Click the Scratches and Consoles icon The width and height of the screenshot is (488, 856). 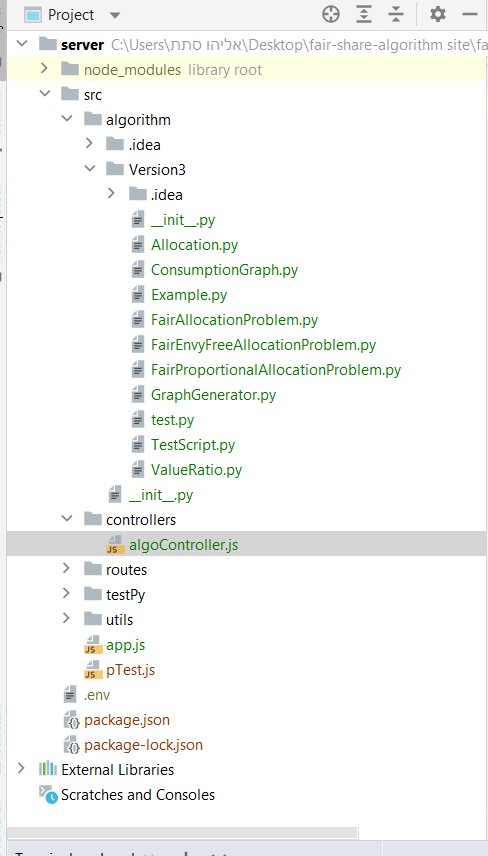pyautogui.click(x=48, y=794)
